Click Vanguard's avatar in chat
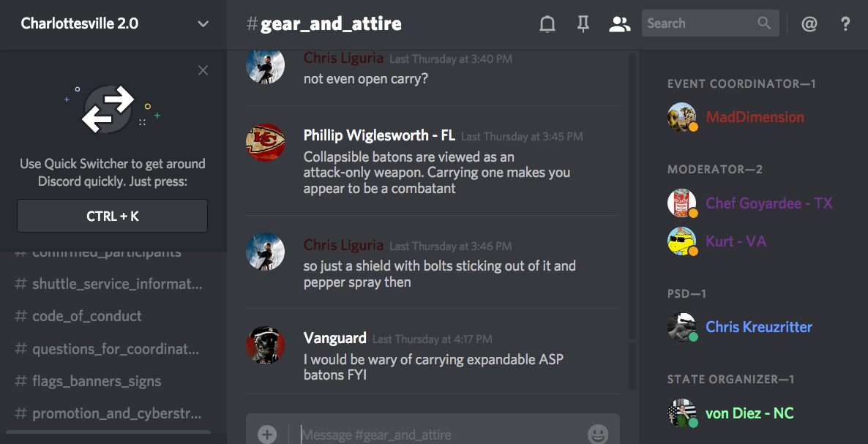Viewport: 868px width, 444px height. 265,345
